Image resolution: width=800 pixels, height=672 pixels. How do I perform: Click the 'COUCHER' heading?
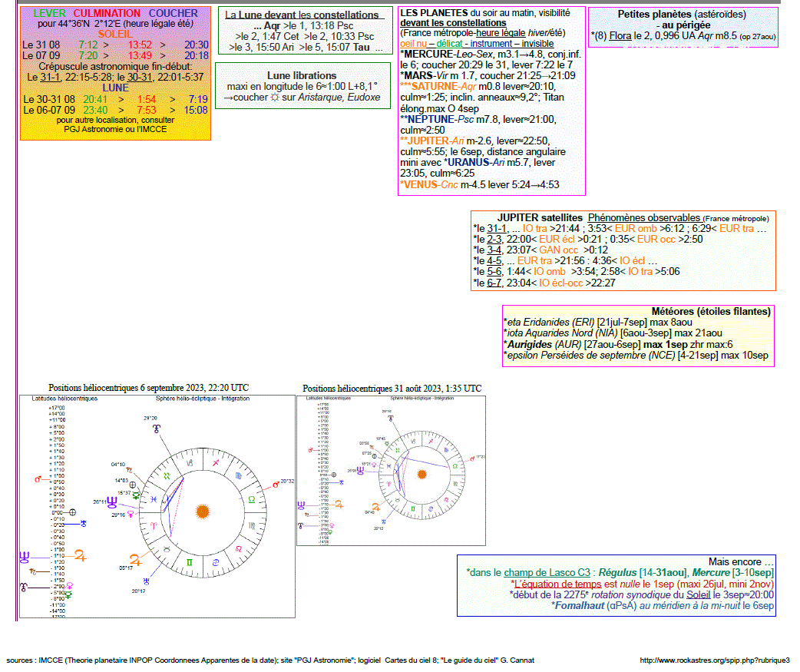174,13
